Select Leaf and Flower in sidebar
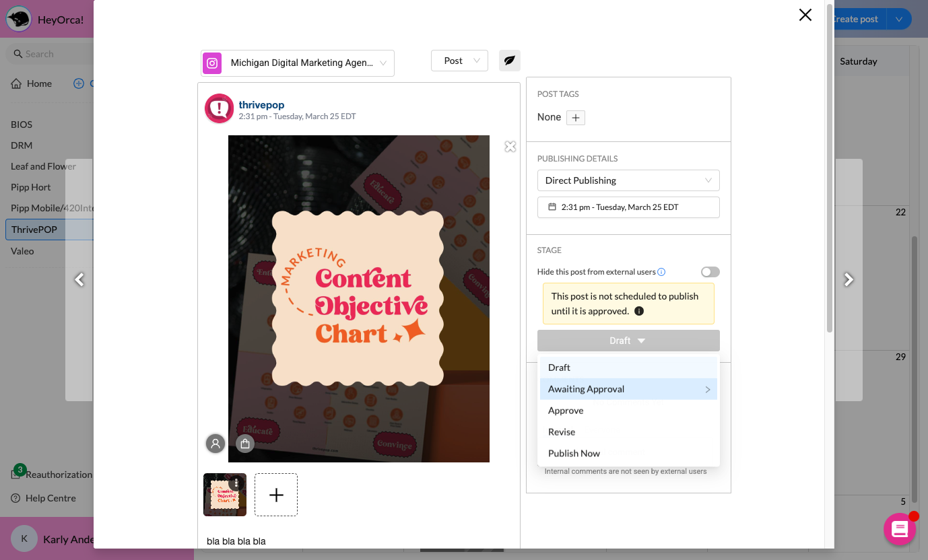Viewport: 928px width, 560px height. point(43,166)
